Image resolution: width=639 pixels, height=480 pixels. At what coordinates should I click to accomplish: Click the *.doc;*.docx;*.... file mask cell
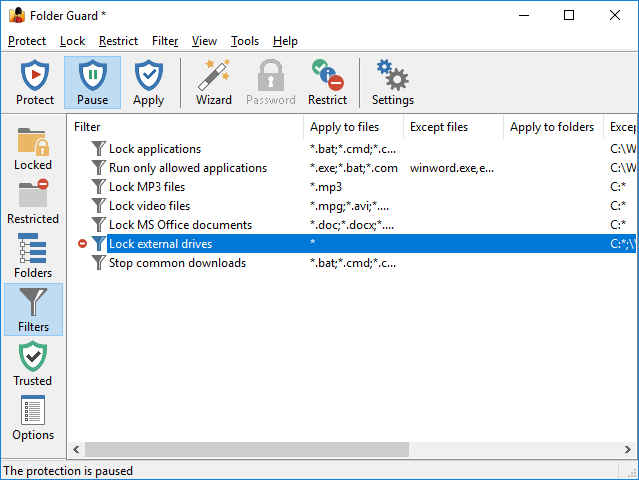tap(352, 225)
